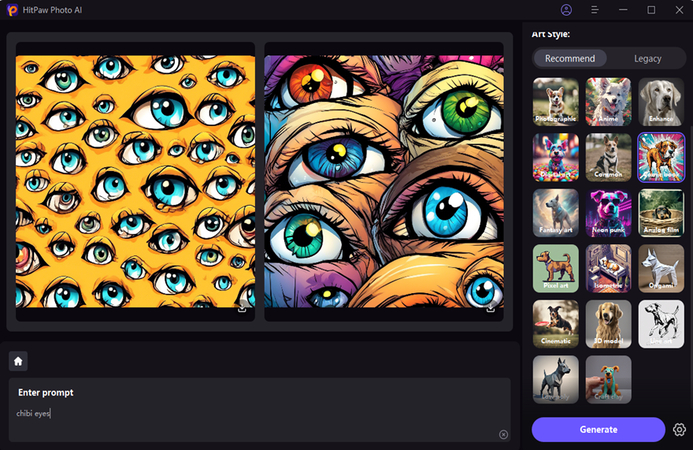Select the Anime art style

coord(609,102)
